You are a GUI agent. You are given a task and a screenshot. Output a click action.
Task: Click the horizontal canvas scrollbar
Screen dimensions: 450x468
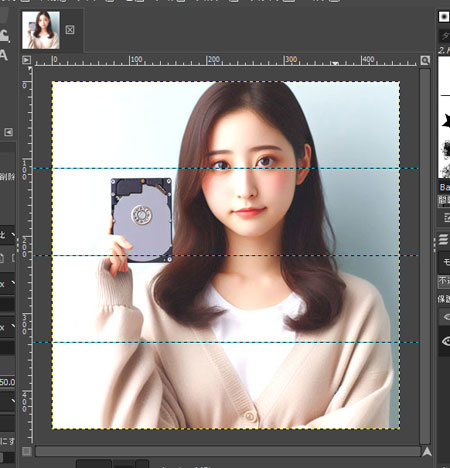click(228, 451)
